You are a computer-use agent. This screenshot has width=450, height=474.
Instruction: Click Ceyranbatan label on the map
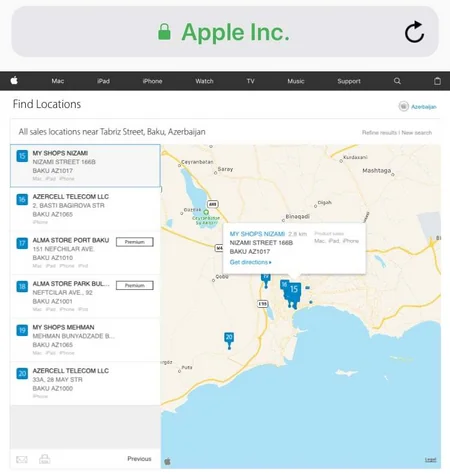click(x=197, y=162)
